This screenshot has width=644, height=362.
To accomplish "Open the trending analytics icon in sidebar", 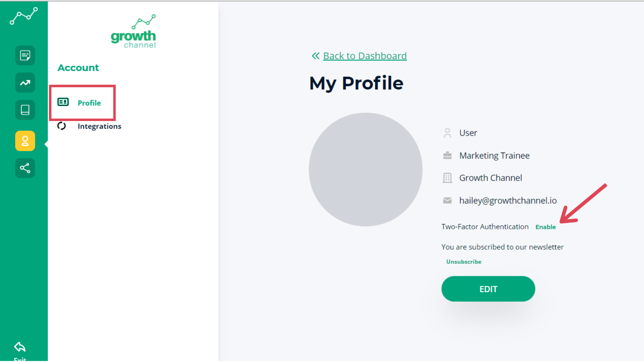I will coord(25,83).
